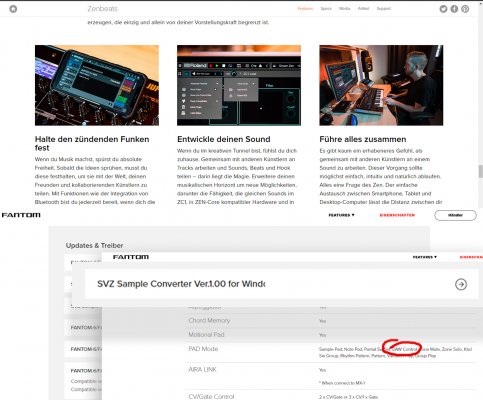Open the Facebook share icon
The image size is (483, 400).
point(454,9)
